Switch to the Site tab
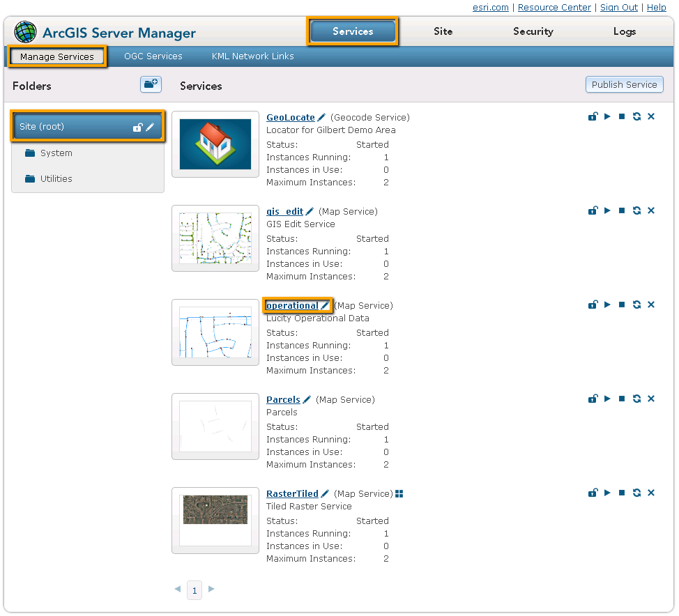Screen dimensions: 679x616 pos(444,31)
